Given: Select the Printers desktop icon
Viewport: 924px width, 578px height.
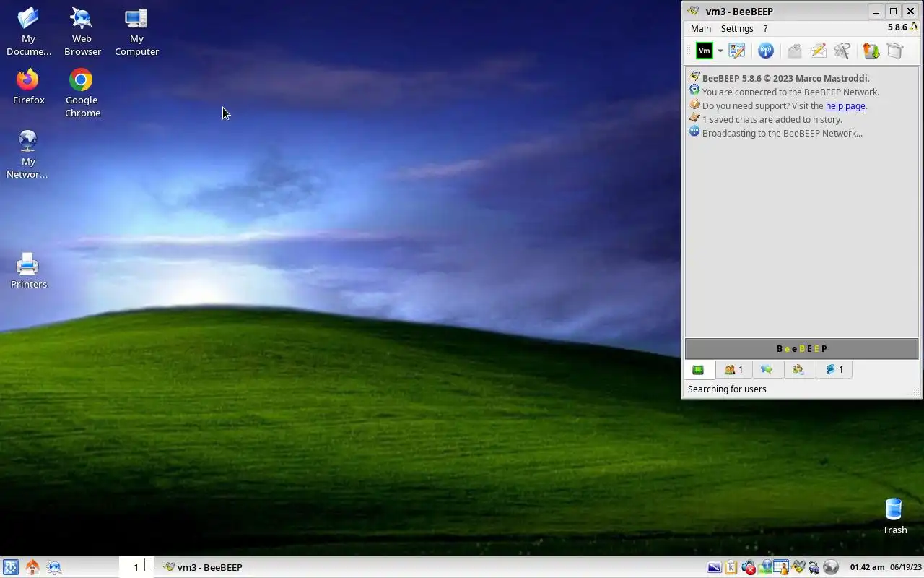Looking at the screenshot, I should pos(28,271).
